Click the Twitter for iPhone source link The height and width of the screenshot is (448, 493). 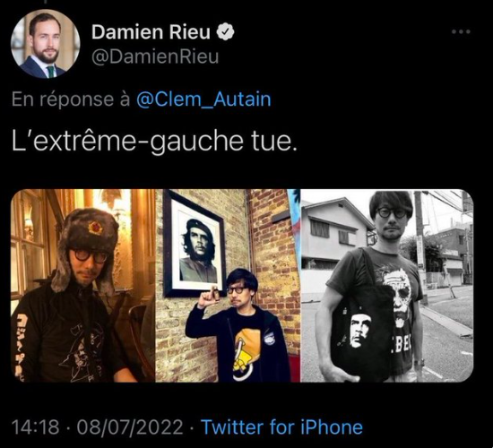[x=281, y=426]
